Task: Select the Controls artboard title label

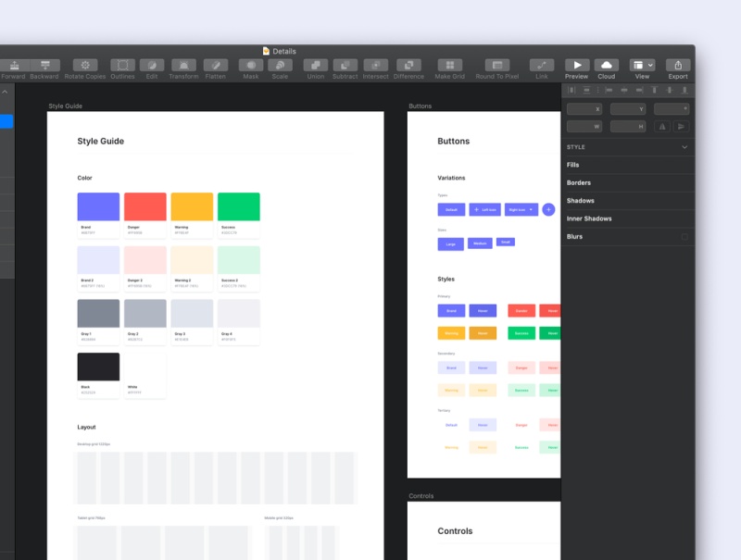Action: coord(421,496)
